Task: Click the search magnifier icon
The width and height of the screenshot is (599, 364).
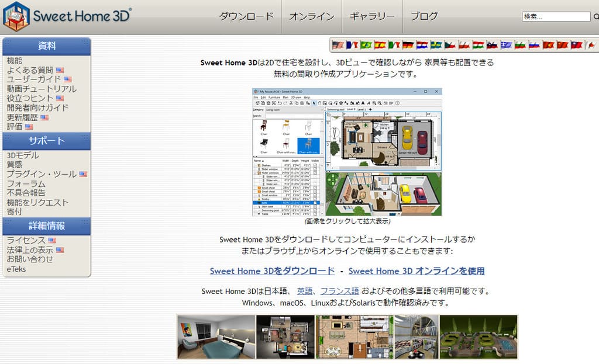Action: (595, 17)
